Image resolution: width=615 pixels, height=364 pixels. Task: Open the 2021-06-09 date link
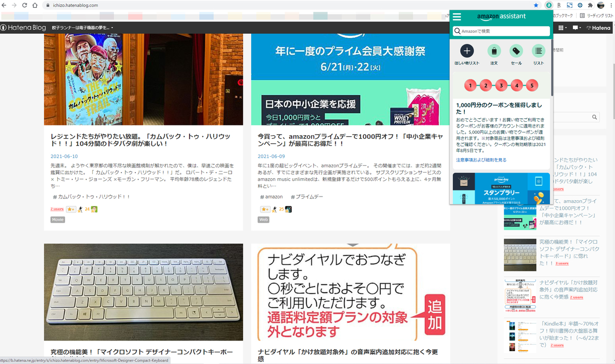click(x=272, y=156)
